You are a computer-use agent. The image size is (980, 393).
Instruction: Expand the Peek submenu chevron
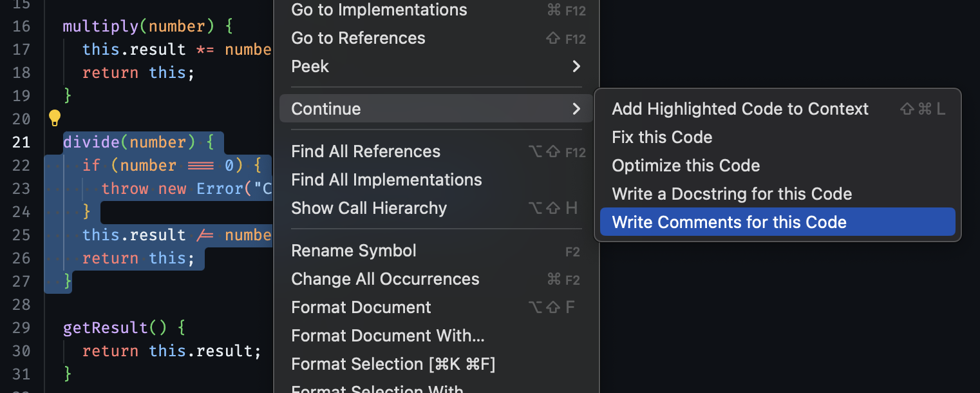(576, 66)
